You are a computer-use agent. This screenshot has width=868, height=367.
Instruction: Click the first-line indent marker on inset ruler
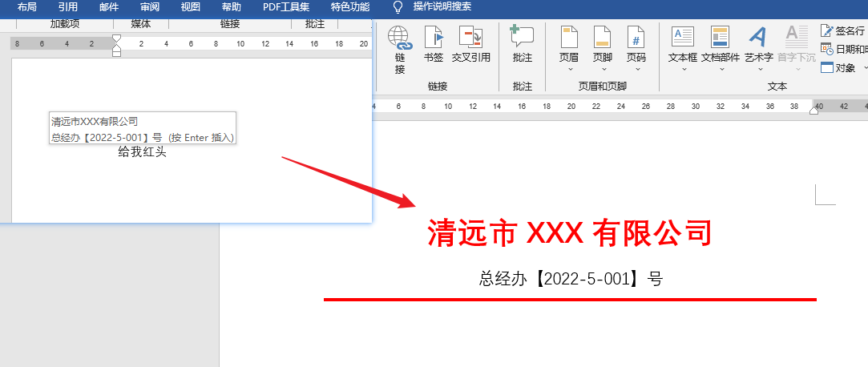tap(116, 38)
